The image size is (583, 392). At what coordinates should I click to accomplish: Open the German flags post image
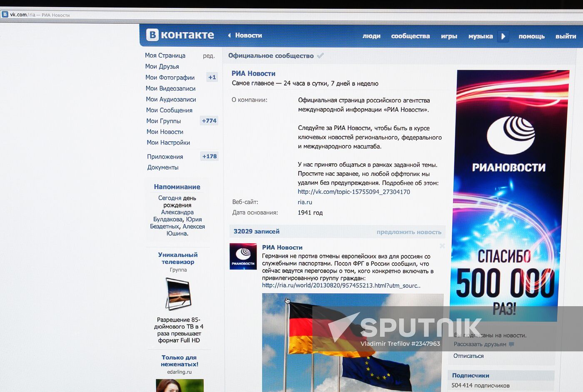point(353,342)
